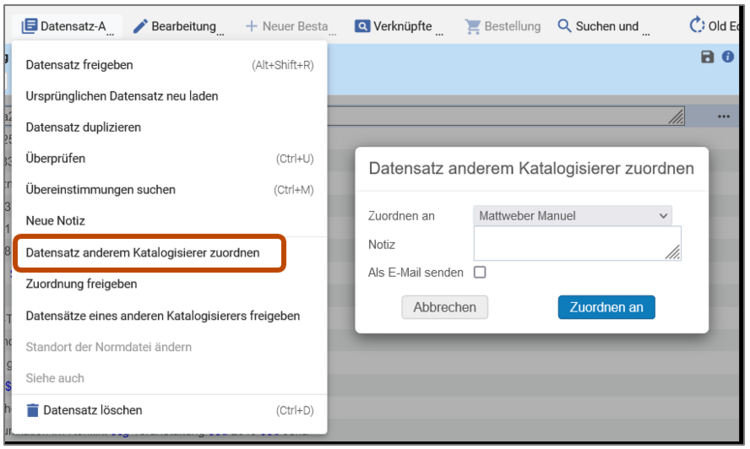
Task: Open the blue info icon
Action: (728, 57)
